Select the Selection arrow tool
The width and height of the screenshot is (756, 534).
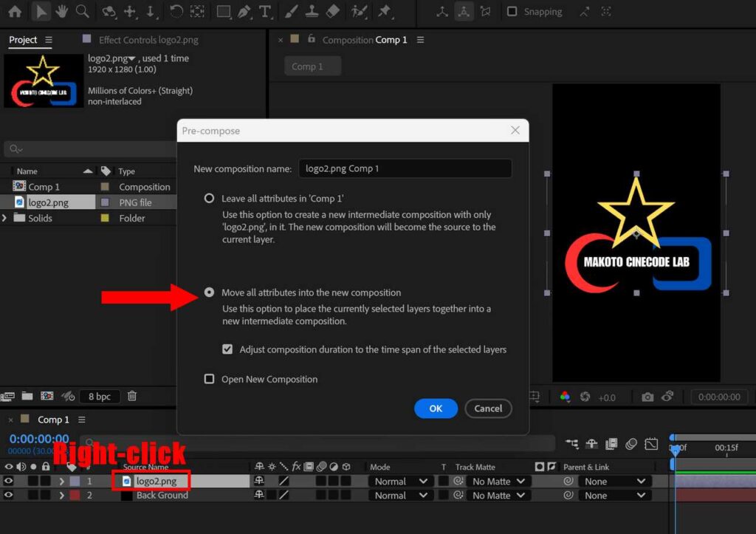point(41,12)
